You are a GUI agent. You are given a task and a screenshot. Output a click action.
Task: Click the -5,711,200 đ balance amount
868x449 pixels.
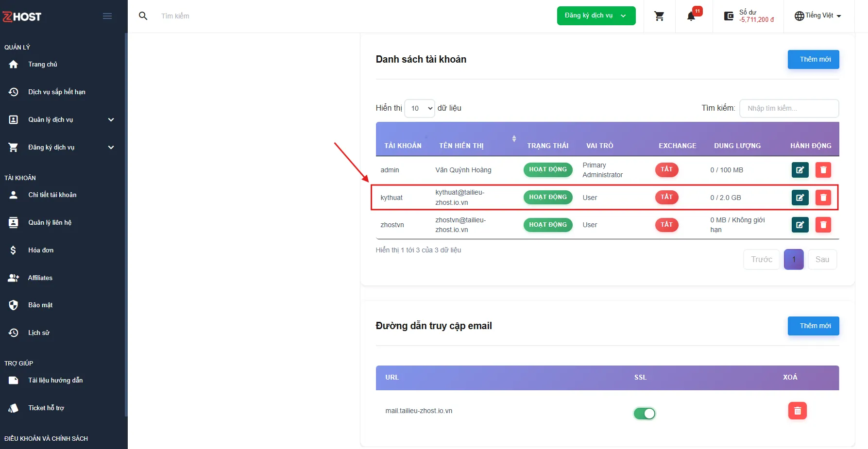757,20
